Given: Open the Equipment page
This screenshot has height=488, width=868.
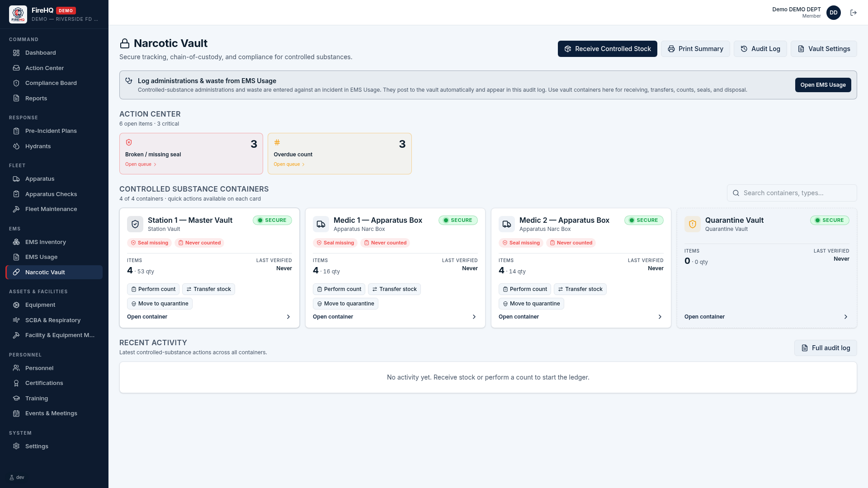Looking at the screenshot, I should 54,305.
